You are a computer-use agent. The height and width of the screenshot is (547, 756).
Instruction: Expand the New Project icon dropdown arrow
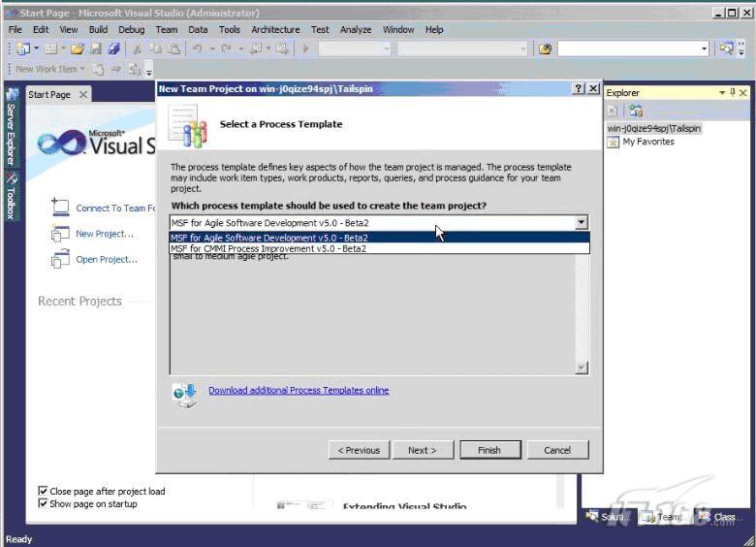[x=36, y=48]
